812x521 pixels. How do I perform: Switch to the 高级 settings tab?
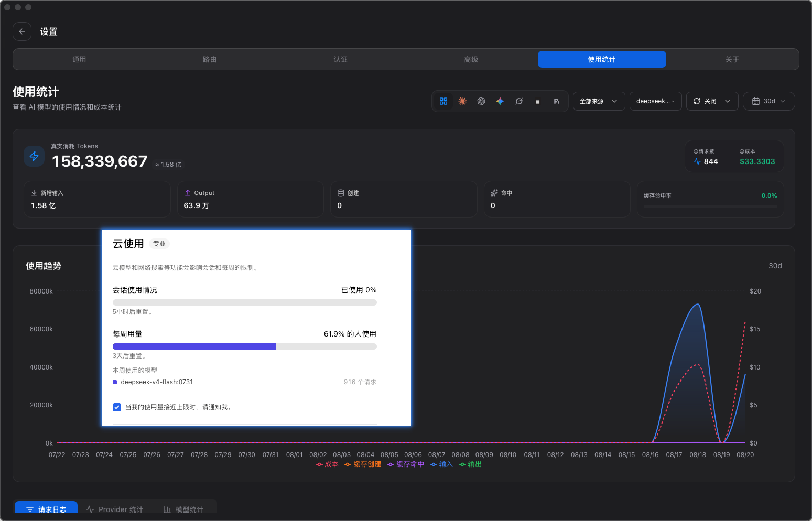tap(471, 59)
